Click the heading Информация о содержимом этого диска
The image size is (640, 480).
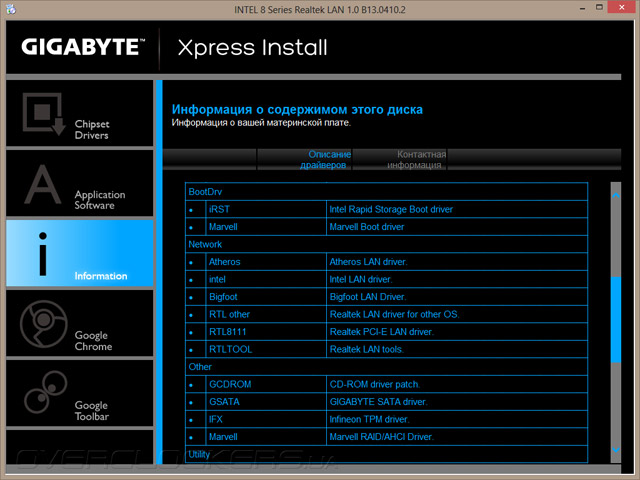(297, 109)
